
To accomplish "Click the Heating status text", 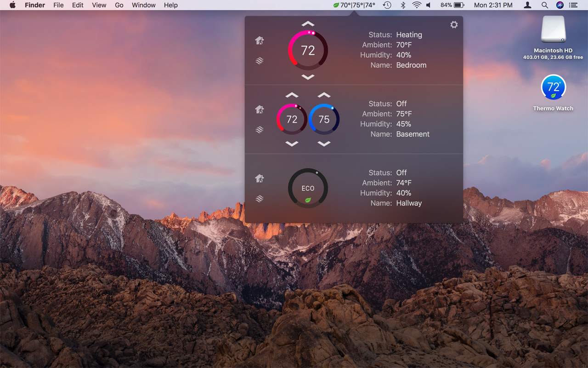I will (x=409, y=35).
